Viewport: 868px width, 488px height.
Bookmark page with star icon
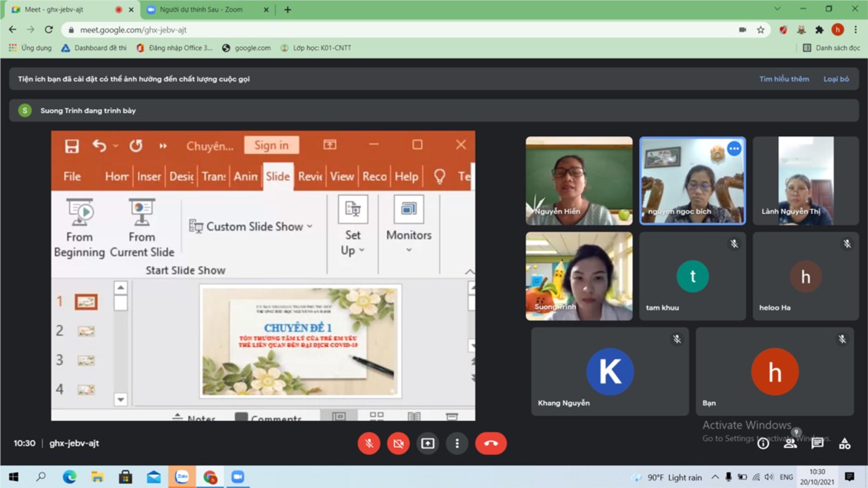click(x=760, y=30)
